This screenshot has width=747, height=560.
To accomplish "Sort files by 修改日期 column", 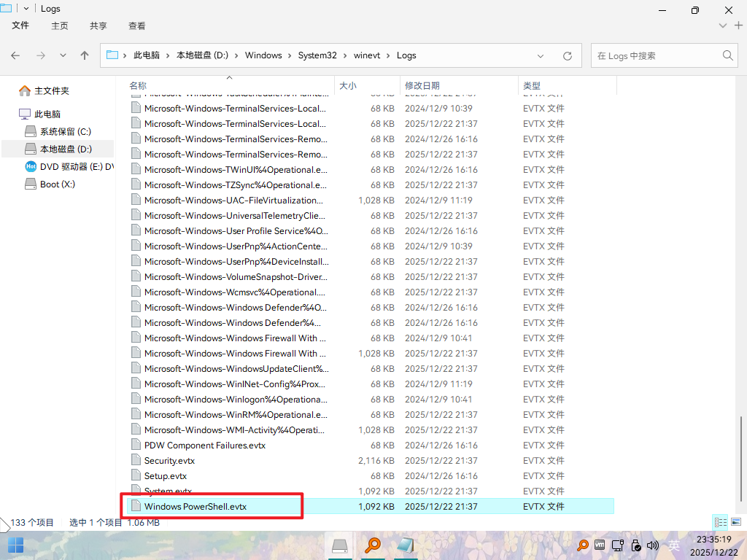I will (422, 86).
